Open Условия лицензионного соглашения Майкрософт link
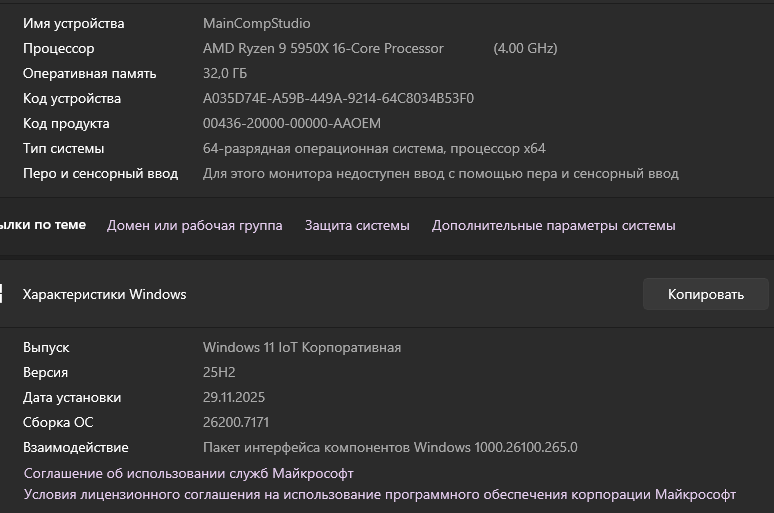 click(379, 495)
